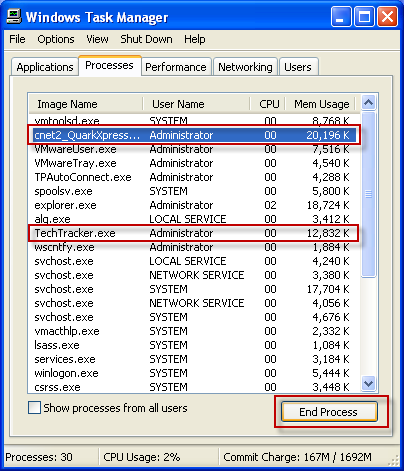Close the Task Manager window
Screen dimensions: 404x471
387,17
